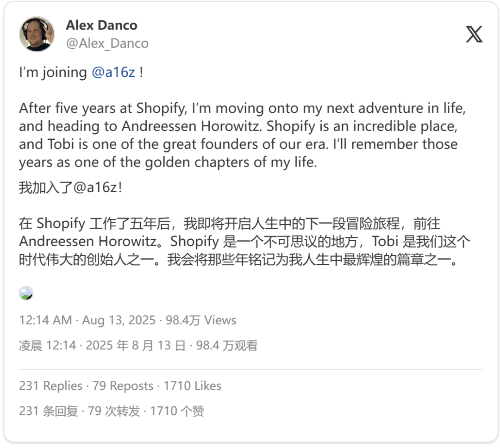The width and height of the screenshot is (500, 448).
Task: Click the English tweet paragraph about Shopify
Action: click(238, 135)
